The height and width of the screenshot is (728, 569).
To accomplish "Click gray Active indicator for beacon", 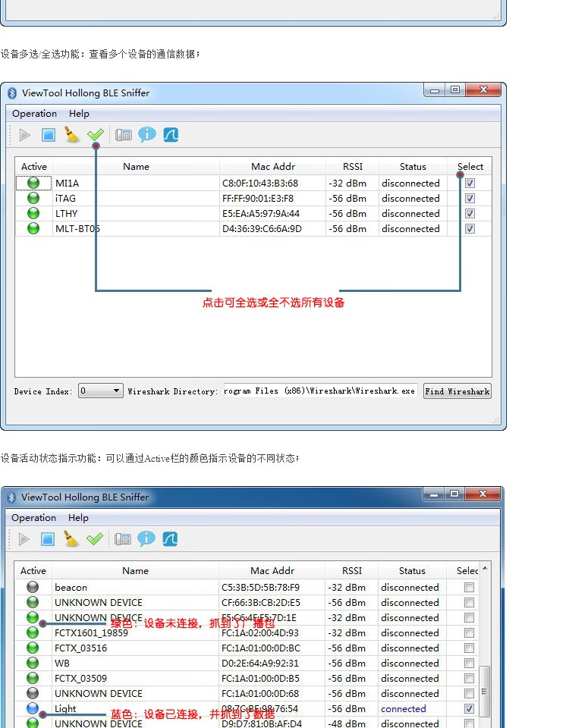I will click(33, 587).
